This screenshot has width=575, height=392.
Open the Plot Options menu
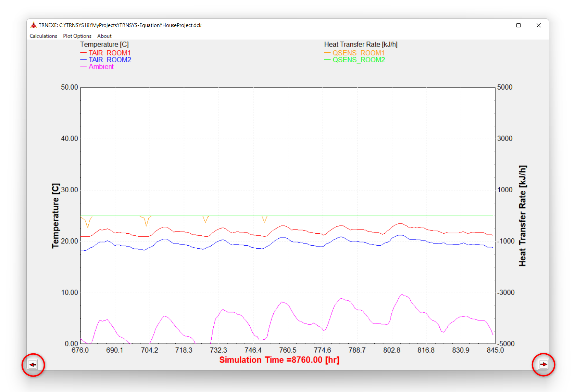pos(77,36)
